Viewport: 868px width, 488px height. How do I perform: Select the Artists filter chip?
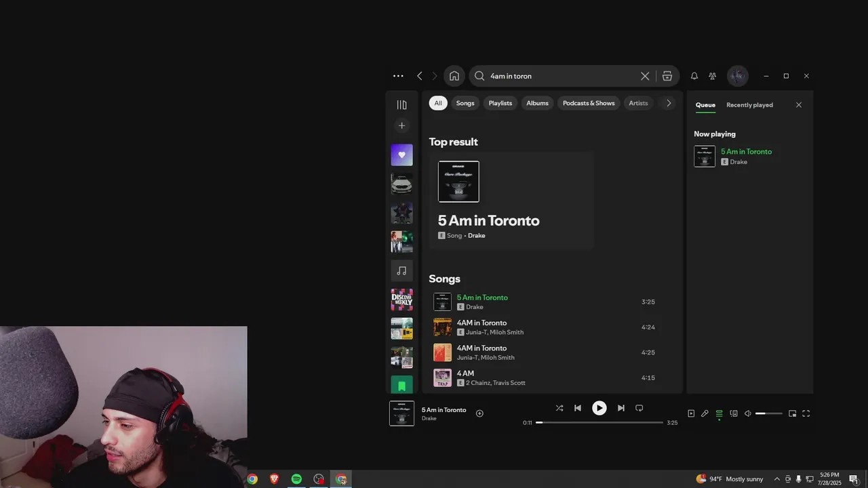point(638,103)
